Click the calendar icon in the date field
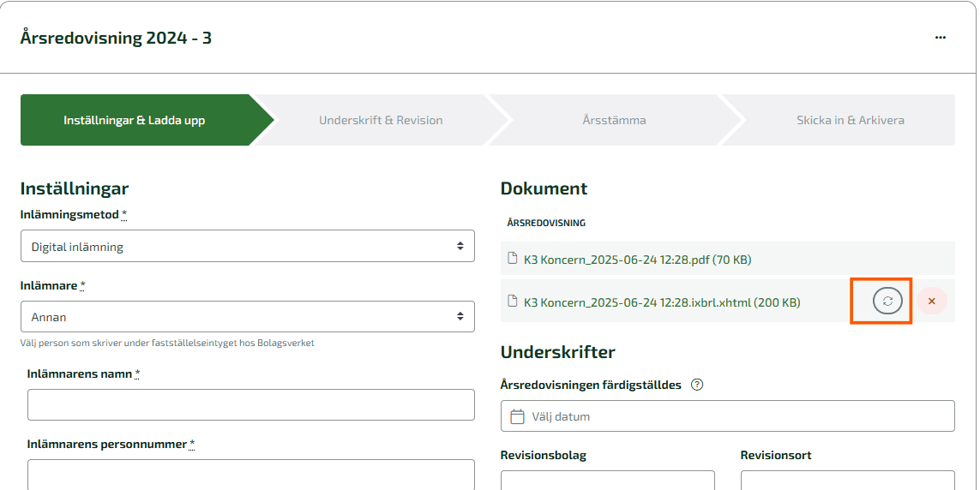This screenshot has height=490, width=980. point(517,416)
